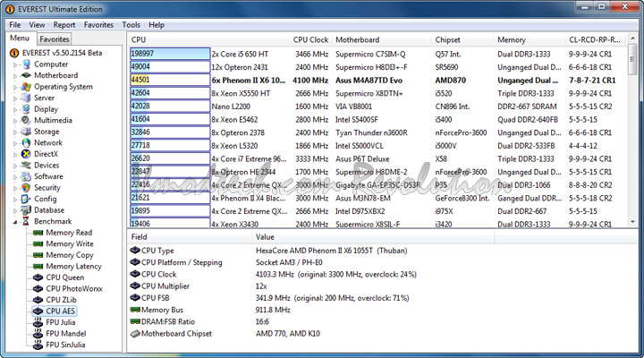Click the CPU PhotoWorxx chip icon
The height and width of the screenshot is (358, 644).
click(38, 288)
